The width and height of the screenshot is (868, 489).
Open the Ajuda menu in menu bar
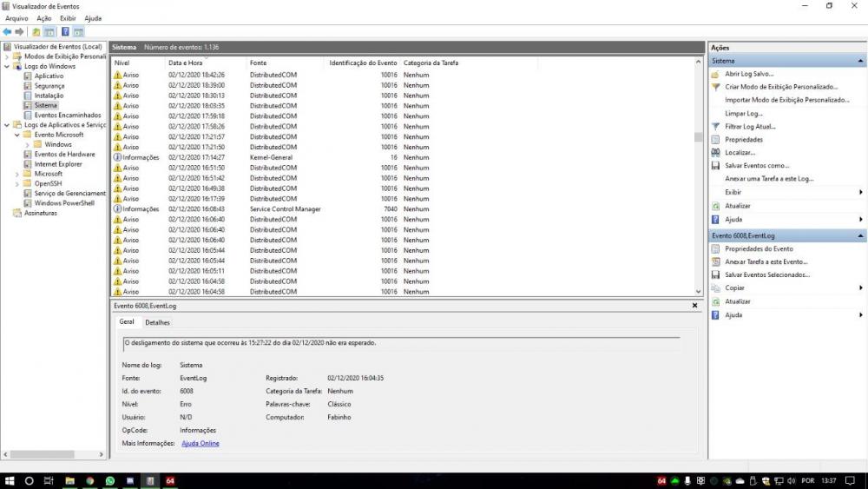[93, 18]
